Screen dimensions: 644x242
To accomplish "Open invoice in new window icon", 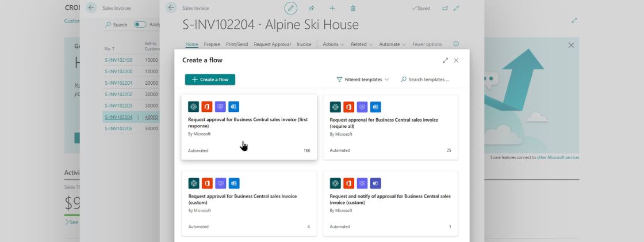I will (x=445, y=8).
